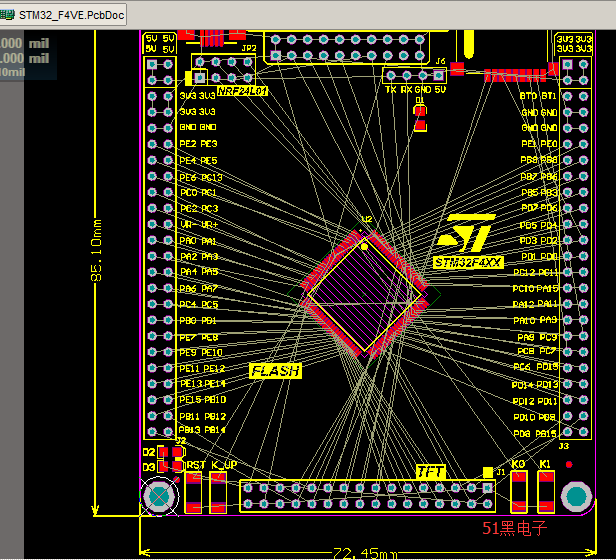The height and width of the screenshot is (560, 616).
Task: Click the PC0 PC1 pin label
Action: [x=198, y=193]
